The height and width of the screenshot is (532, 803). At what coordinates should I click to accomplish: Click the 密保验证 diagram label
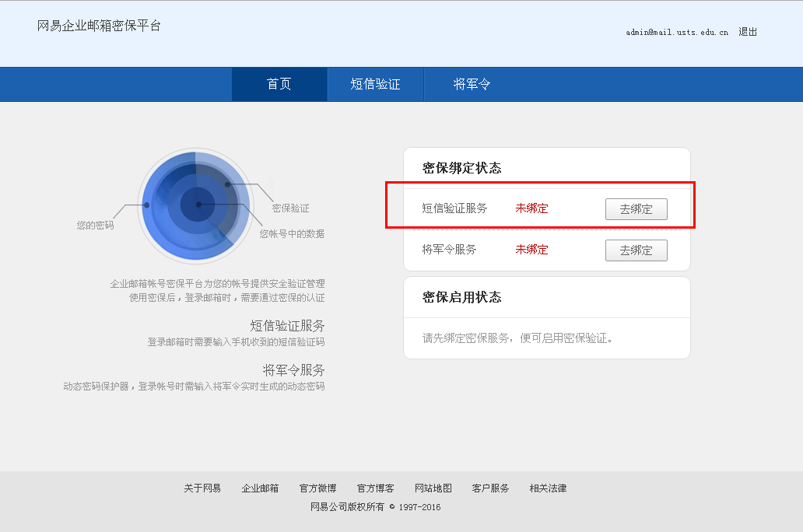click(x=290, y=208)
